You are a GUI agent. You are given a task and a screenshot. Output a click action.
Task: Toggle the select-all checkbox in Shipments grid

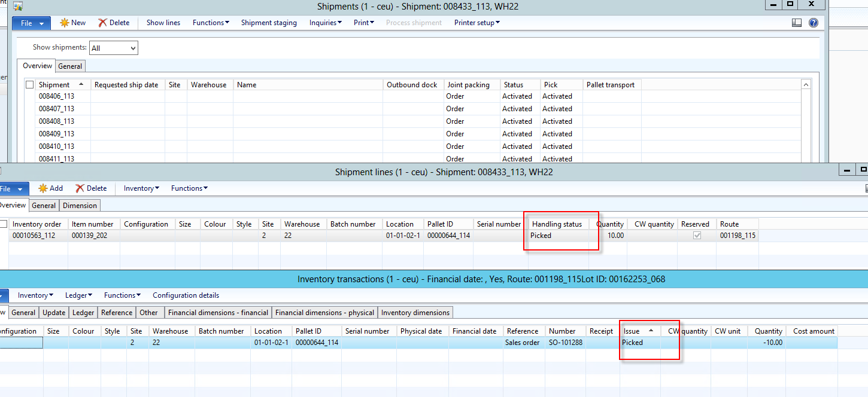point(30,85)
